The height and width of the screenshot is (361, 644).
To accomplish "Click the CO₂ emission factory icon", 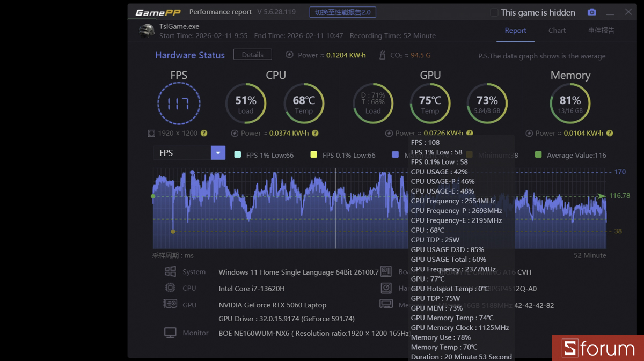I will pyautogui.click(x=383, y=55).
